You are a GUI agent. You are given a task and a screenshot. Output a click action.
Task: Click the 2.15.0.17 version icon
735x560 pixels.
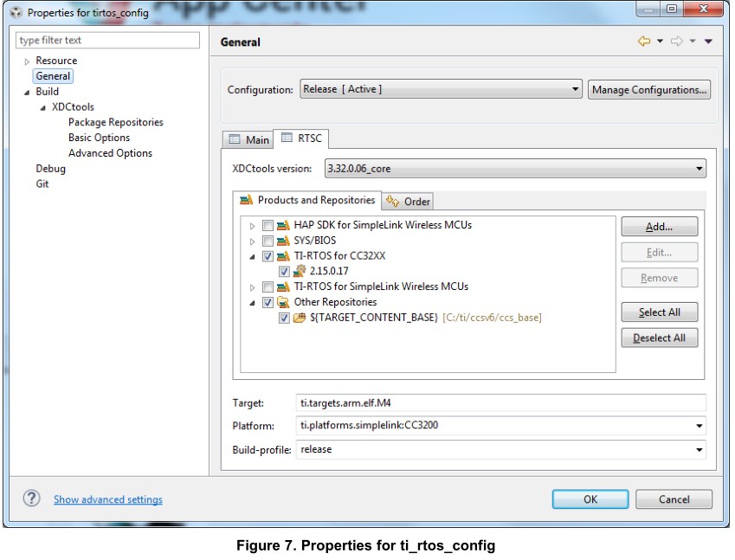299,271
